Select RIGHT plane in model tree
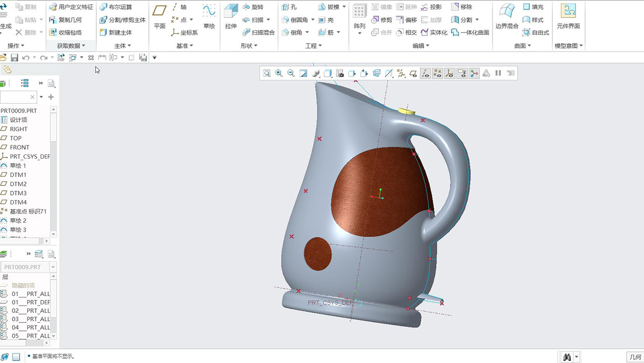The image size is (644, 363). (x=18, y=129)
